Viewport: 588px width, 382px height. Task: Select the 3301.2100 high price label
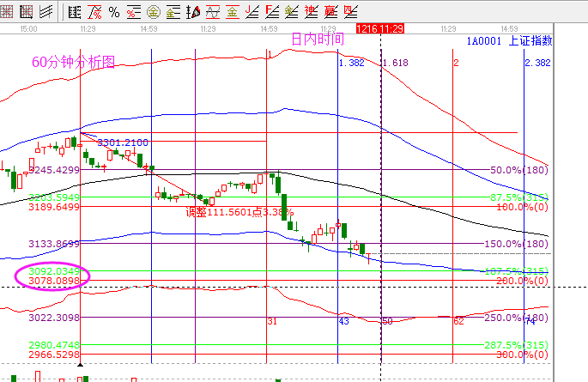point(123,142)
